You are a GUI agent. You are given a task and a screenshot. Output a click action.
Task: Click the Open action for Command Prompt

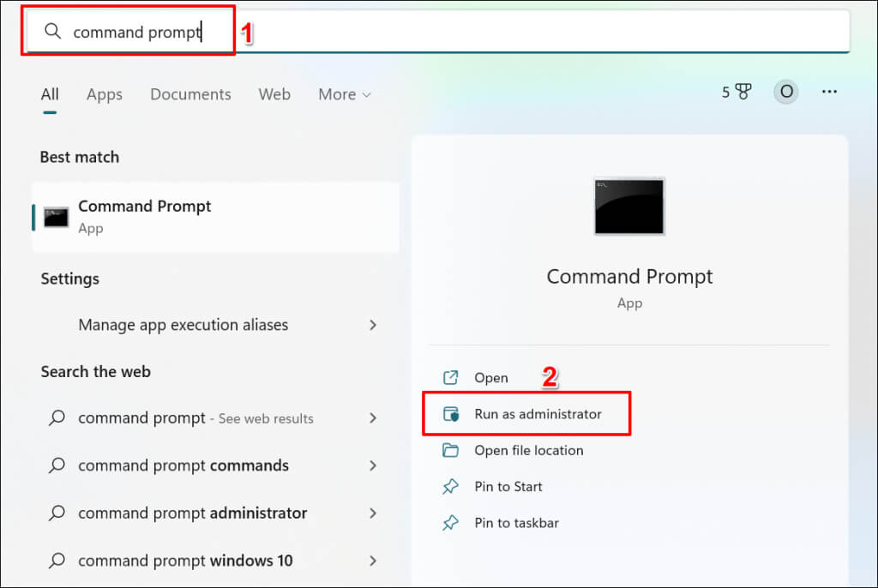coord(490,378)
